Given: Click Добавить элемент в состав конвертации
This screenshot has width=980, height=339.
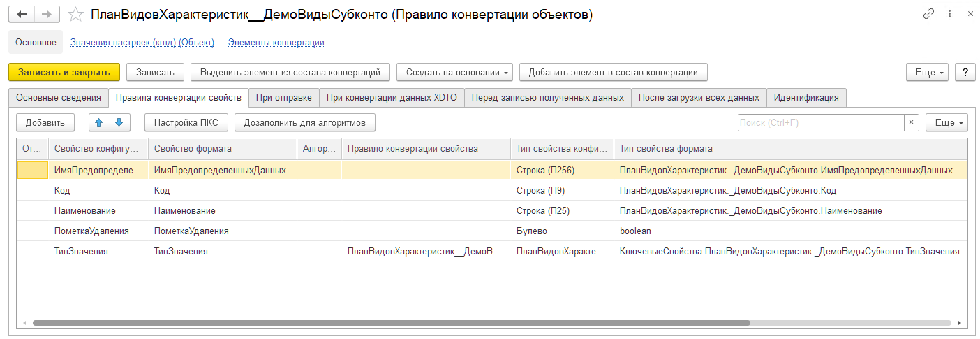Looking at the screenshot, I should 614,72.
